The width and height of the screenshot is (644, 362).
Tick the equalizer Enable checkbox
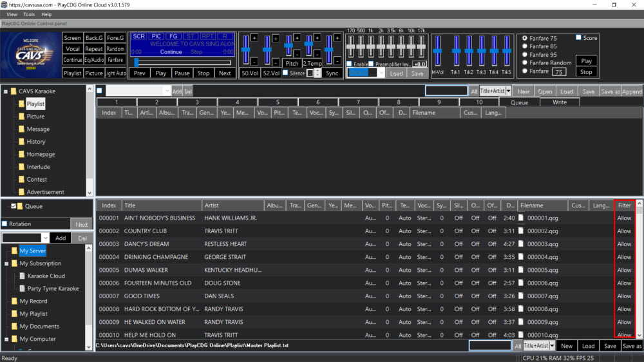pos(349,64)
